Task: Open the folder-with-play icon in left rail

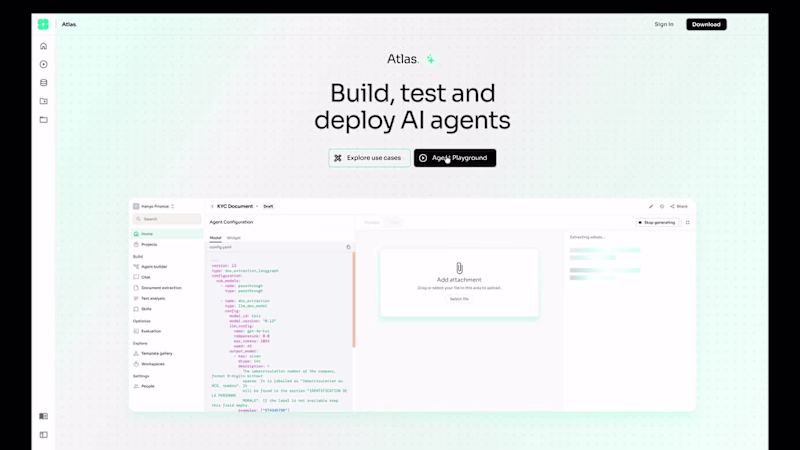Action: (43, 101)
